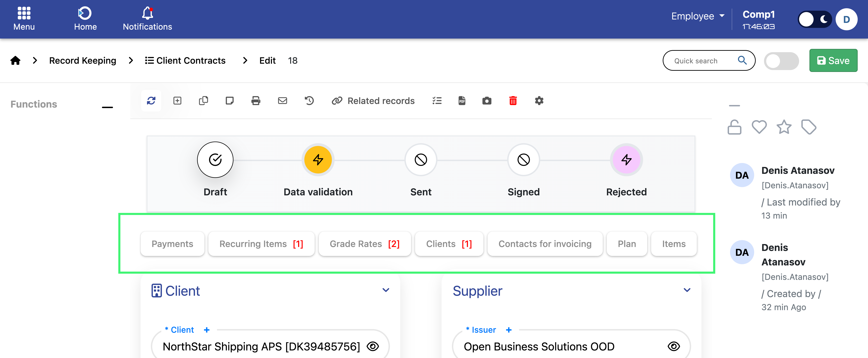Collapse the Supplier section chevron
Viewport: 868px width, 358px height.
click(687, 290)
